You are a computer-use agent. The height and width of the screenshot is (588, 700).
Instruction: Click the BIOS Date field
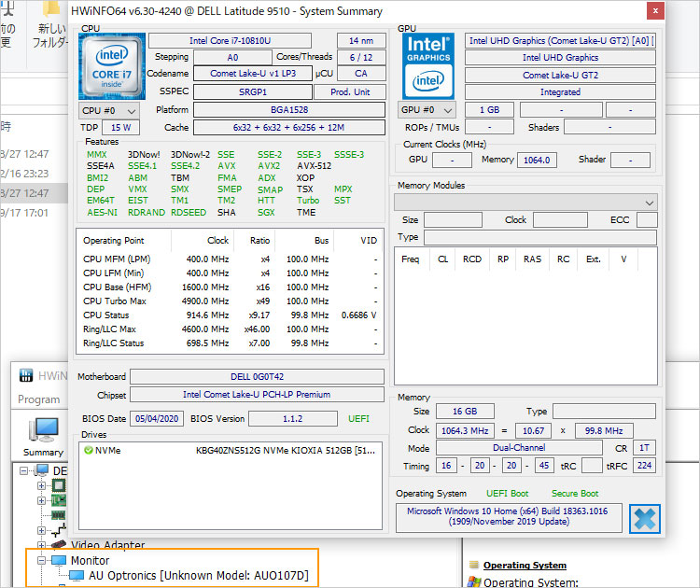coord(157,418)
